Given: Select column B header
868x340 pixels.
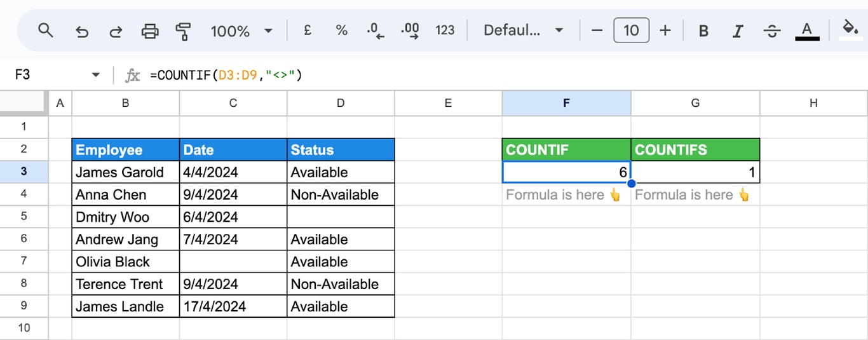Looking at the screenshot, I should pos(126,103).
